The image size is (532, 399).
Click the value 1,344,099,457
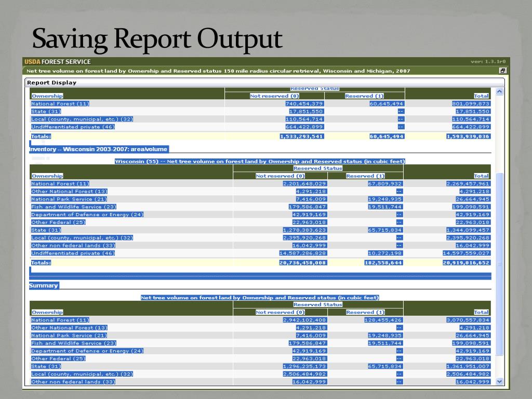(468, 230)
